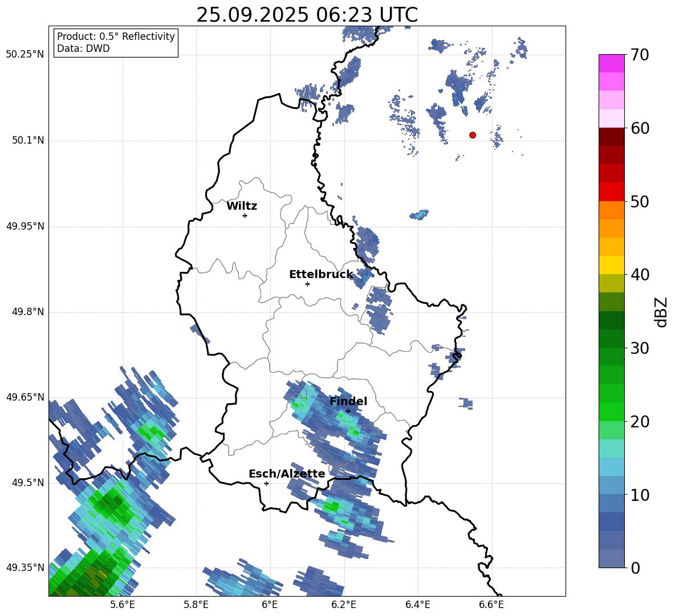Click the red dot marker near 50.1°N
The image size is (675, 616).
coord(473,135)
